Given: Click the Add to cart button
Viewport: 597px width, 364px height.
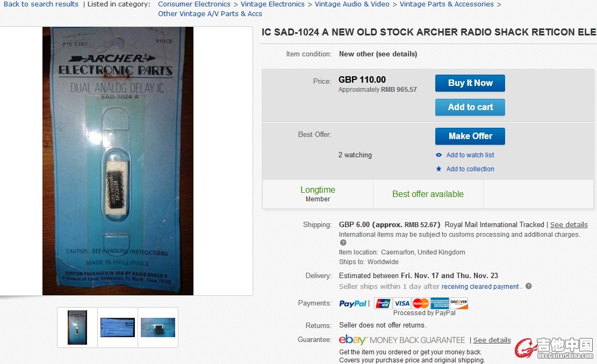Looking at the screenshot, I should coord(470,107).
